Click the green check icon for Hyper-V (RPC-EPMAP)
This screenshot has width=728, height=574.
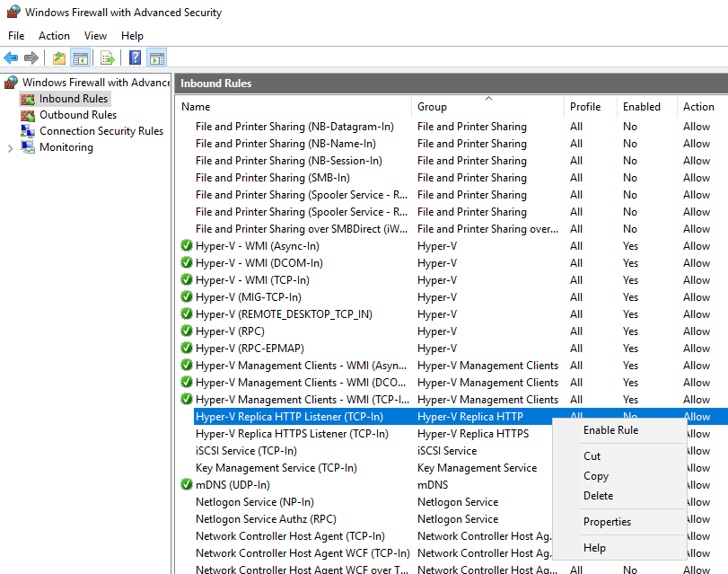point(187,349)
